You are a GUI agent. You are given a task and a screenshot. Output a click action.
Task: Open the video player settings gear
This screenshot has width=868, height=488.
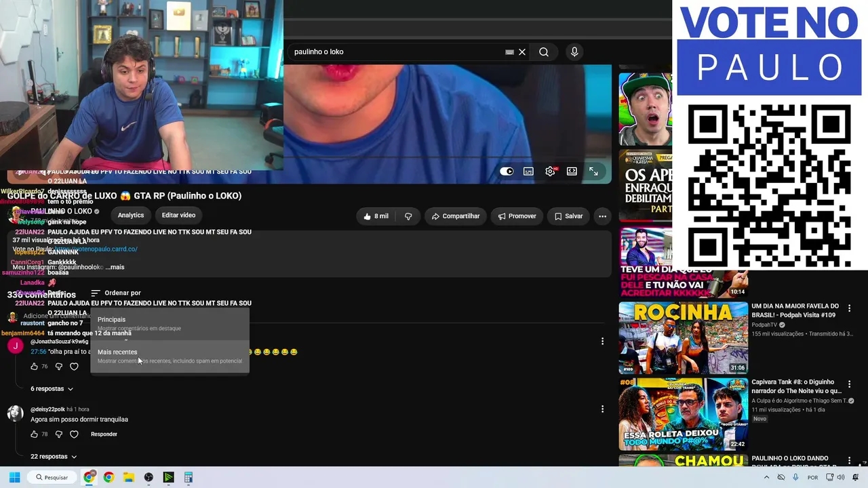pyautogui.click(x=550, y=171)
